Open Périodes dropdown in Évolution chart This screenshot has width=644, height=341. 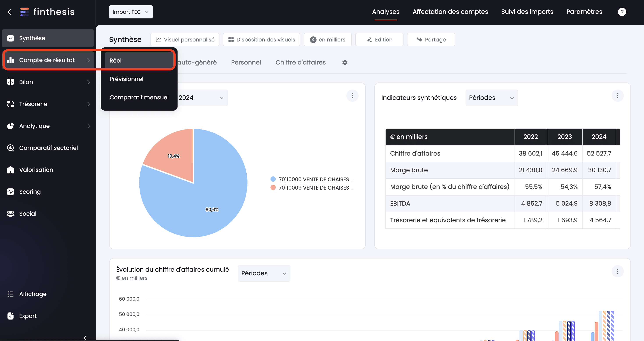pyautogui.click(x=264, y=273)
